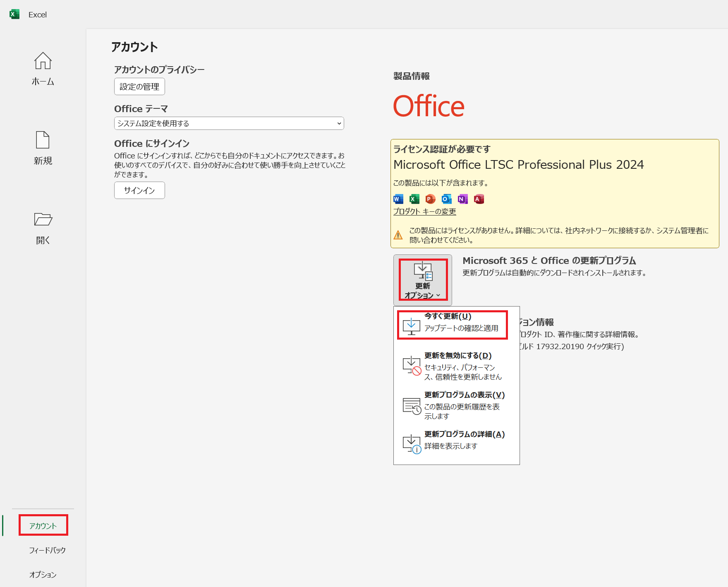Select 更新プログラムの表示(V) menu entry
This screenshot has width=728, height=587.
[x=457, y=405]
